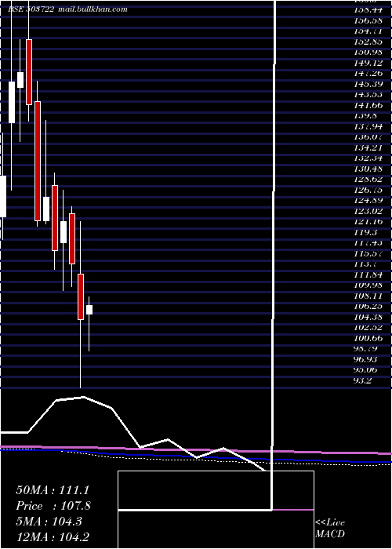392x549 pixels.
Task: Select the 134.21 price axis label
Action: pos(368,147)
